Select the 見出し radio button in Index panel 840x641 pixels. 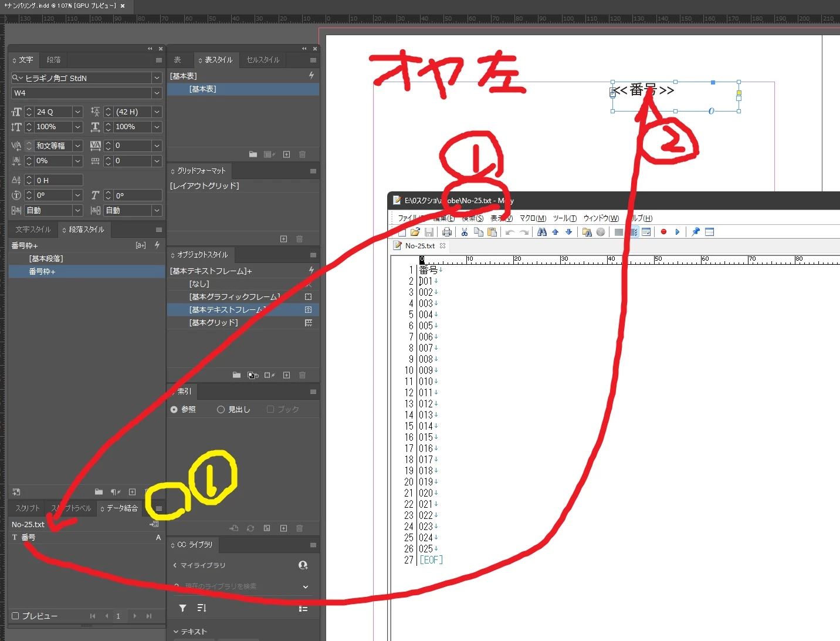(x=221, y=410)
